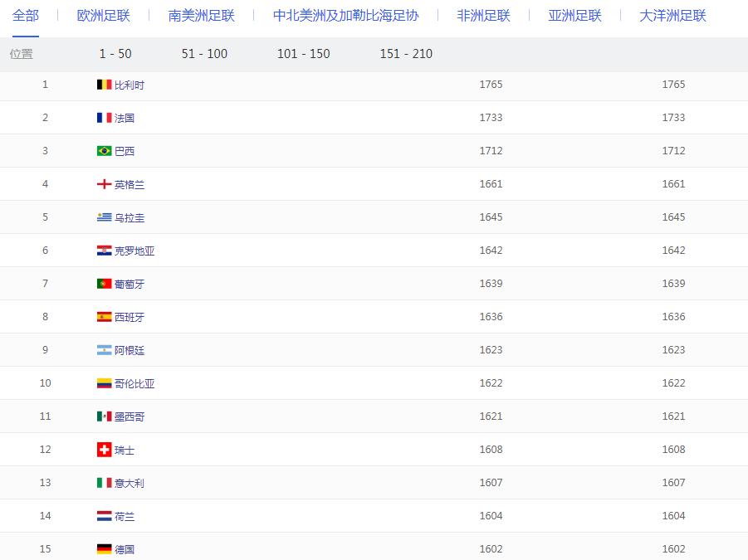Click Portugal's first 1639 points value
The width and height of the screenshot is (748, 560).
pyautogui.click(x=491, y=284)
